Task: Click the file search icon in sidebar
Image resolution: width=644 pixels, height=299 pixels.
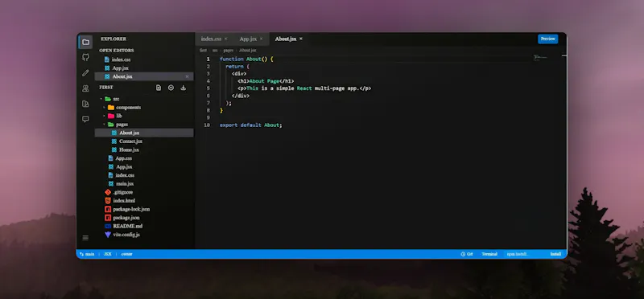Action: point(85,104)
